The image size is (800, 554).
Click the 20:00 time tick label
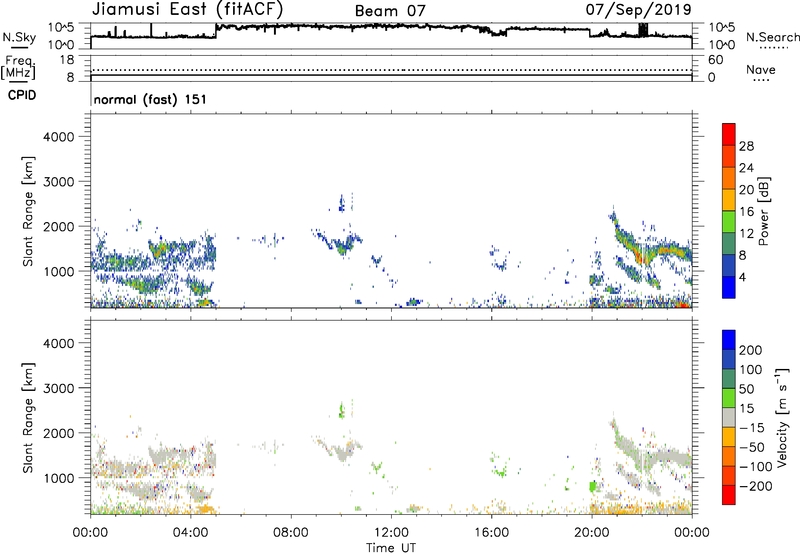pyautogui.click(x=591, y=533)
